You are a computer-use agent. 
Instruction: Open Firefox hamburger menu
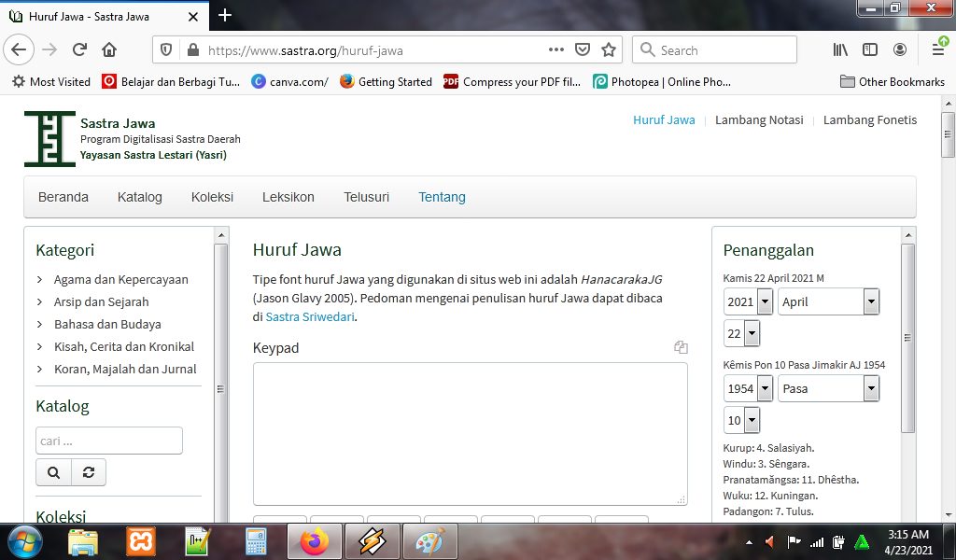tap(939, 50)
